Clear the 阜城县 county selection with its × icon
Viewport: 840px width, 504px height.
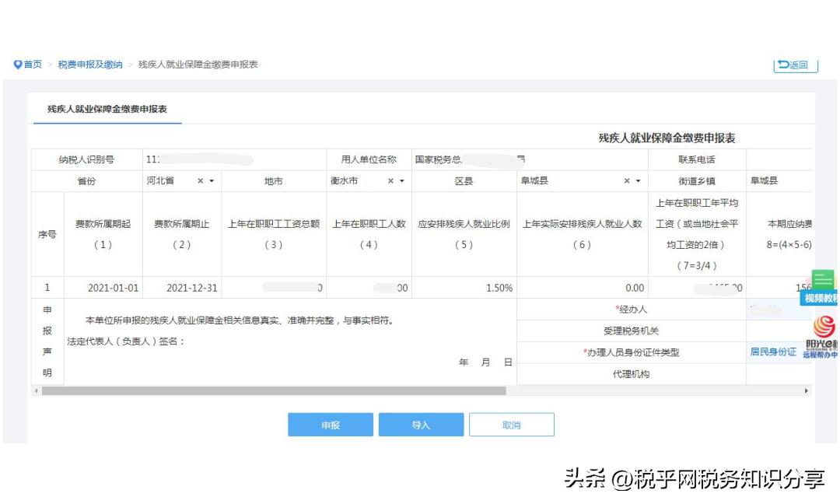tap(628, 180)
